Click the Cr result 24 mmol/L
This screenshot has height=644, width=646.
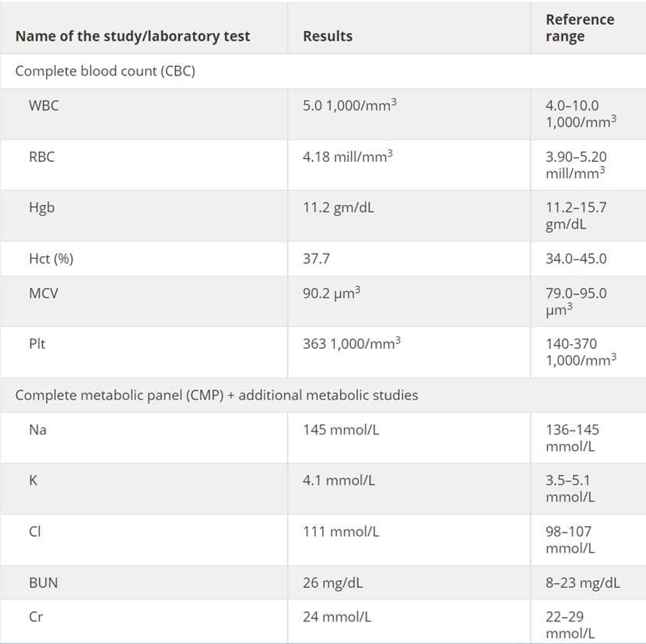(x=336, y=617)
